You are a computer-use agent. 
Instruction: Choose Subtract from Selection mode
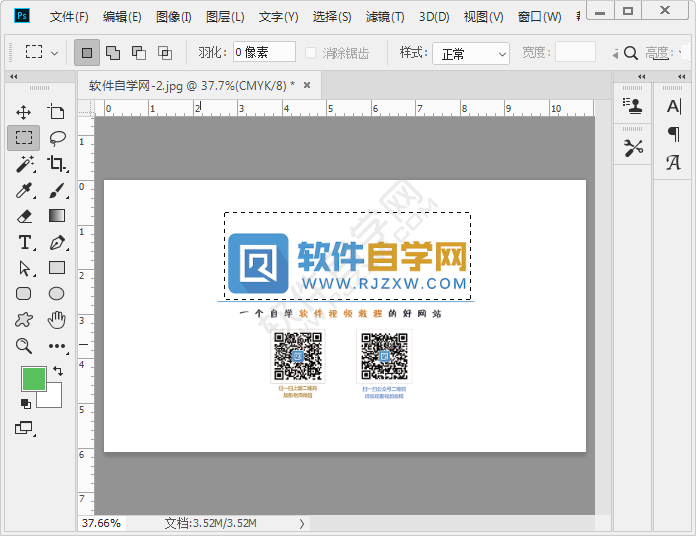(138, 53)
